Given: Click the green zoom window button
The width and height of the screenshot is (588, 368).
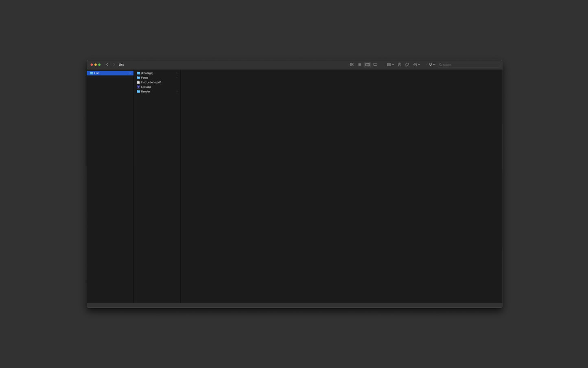Looking at the screenshot, I should [x=99, y=65].
